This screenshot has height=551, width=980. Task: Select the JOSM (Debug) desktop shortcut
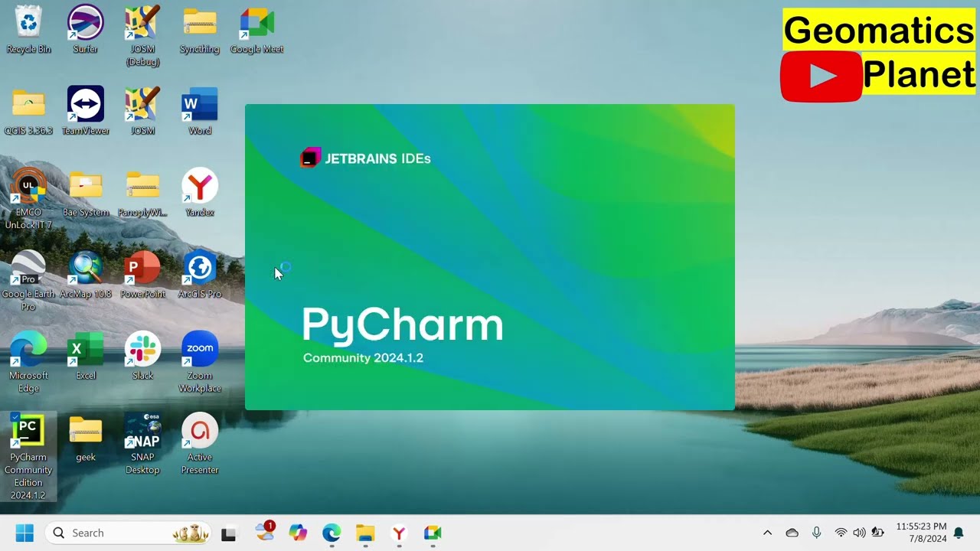click(142, 35)
